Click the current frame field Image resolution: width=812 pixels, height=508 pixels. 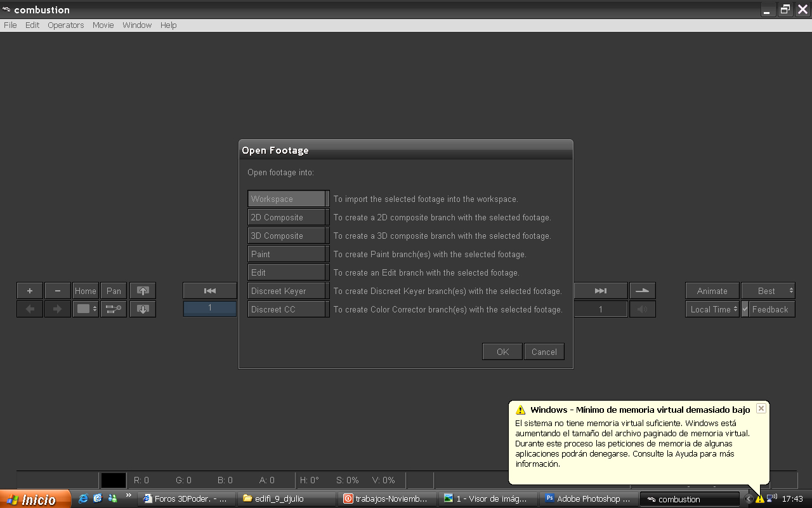point(210,309)
